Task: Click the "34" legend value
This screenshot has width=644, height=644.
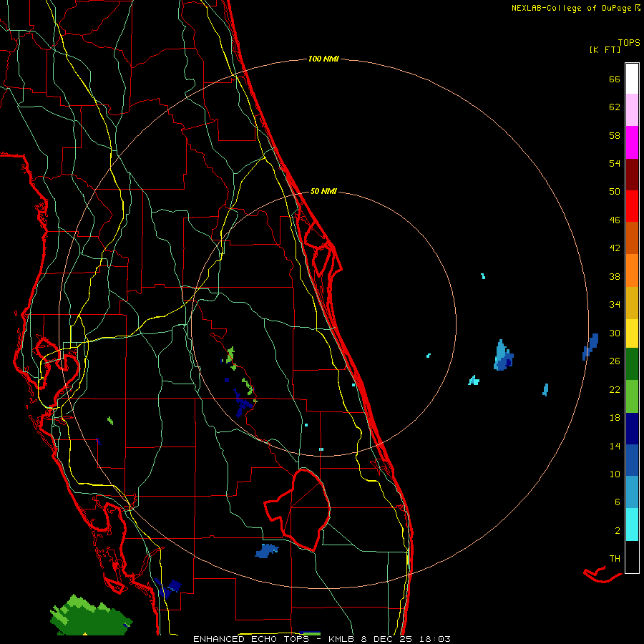Action: (x=615, y=305)
